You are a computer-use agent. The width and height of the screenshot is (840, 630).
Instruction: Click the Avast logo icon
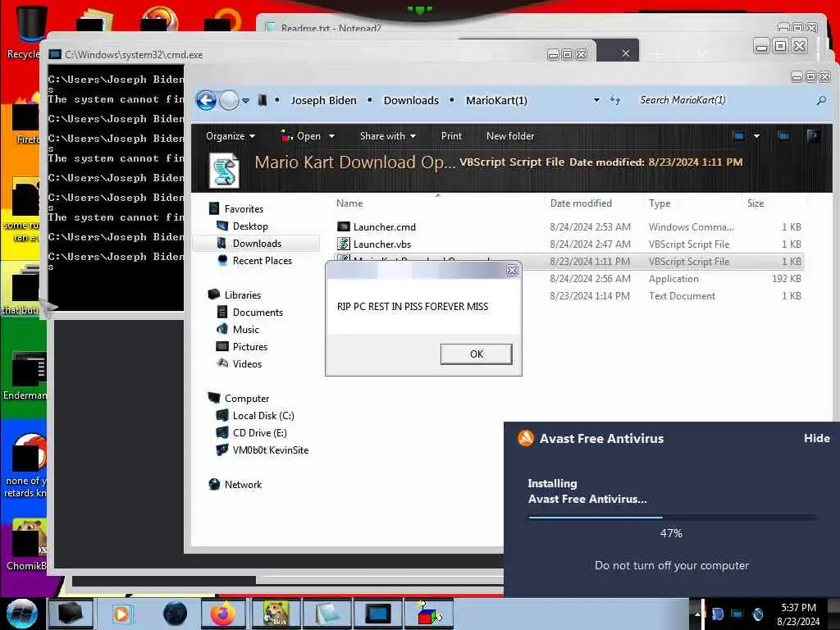526,438
